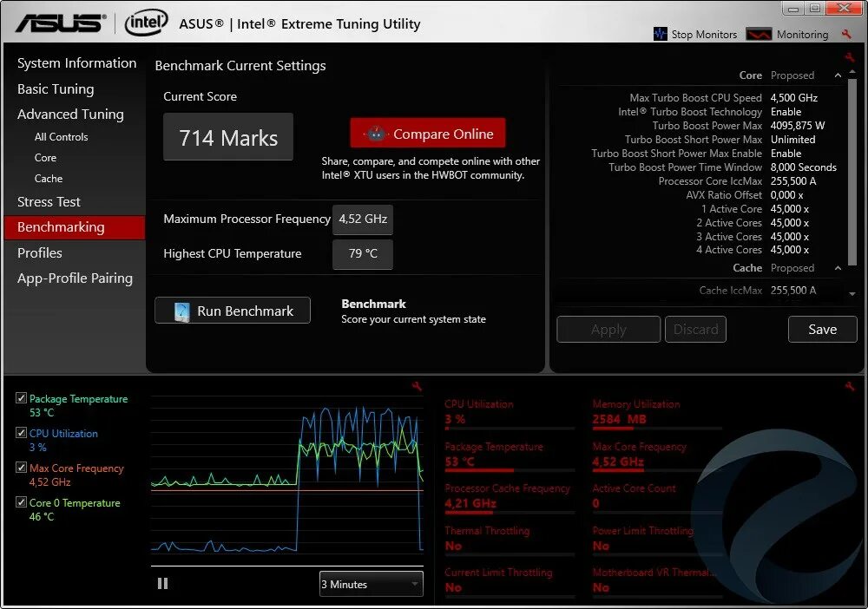This screenshot has height=609, width=868.
Task: Click the Stop Monitors waveform icon
Action: click(x=660, y=34)
